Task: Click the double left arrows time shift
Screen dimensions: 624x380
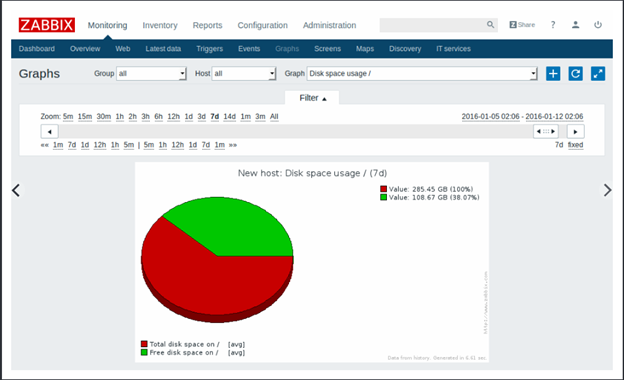Action: point(44,145)
